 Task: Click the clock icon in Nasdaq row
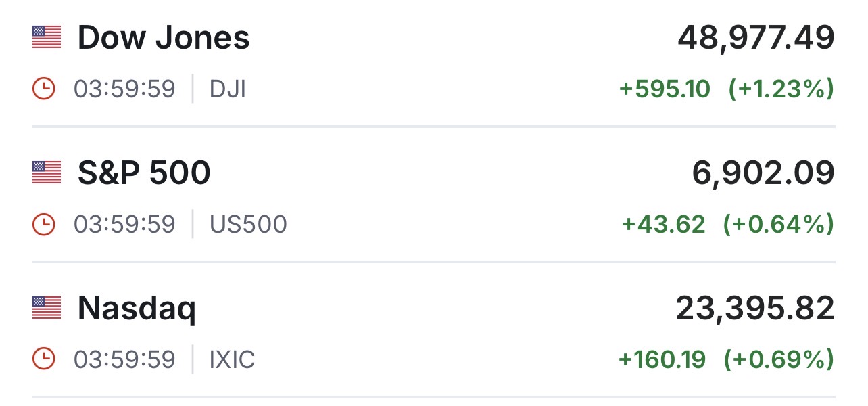pyautogui.click(x=43, y=359)
